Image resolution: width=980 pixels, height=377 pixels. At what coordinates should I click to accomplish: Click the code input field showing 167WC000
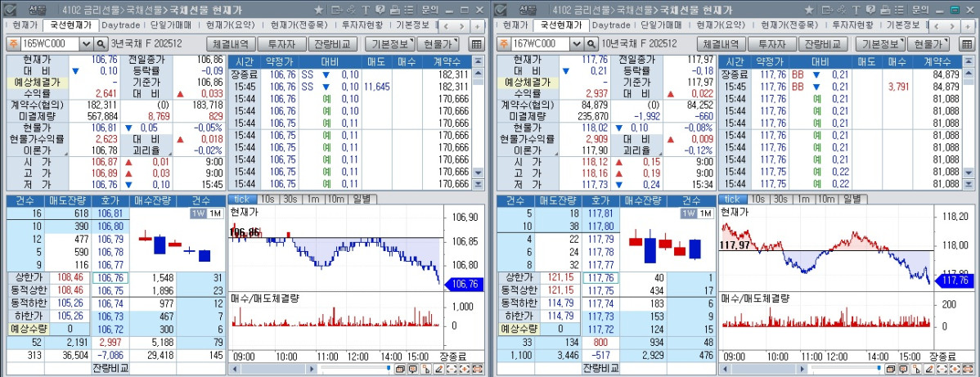tap(540, 44)
